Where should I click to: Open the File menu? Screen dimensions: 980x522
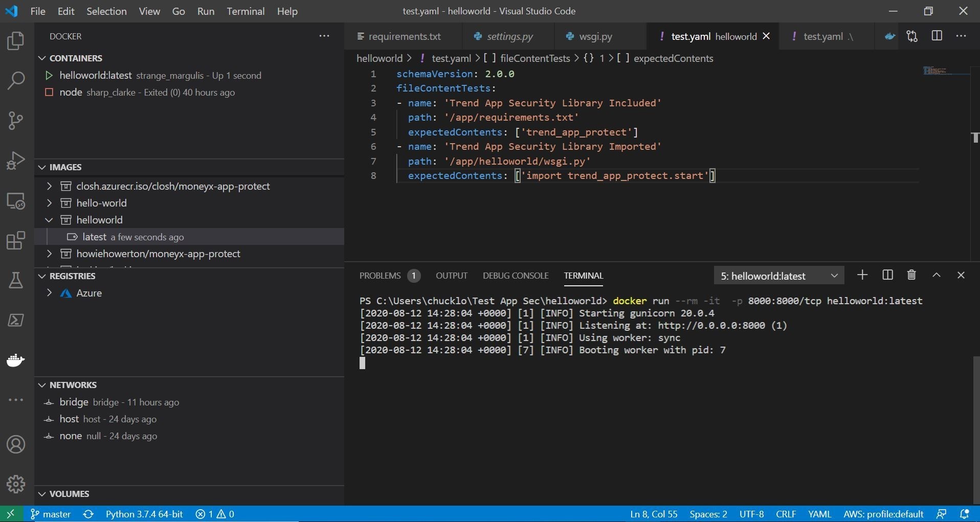(38, 11)
